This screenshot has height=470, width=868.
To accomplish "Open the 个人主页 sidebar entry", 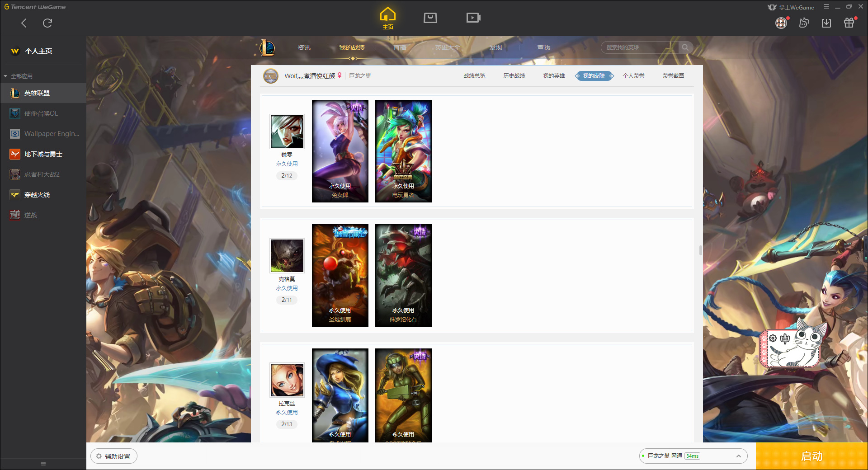I will [43, 51].
